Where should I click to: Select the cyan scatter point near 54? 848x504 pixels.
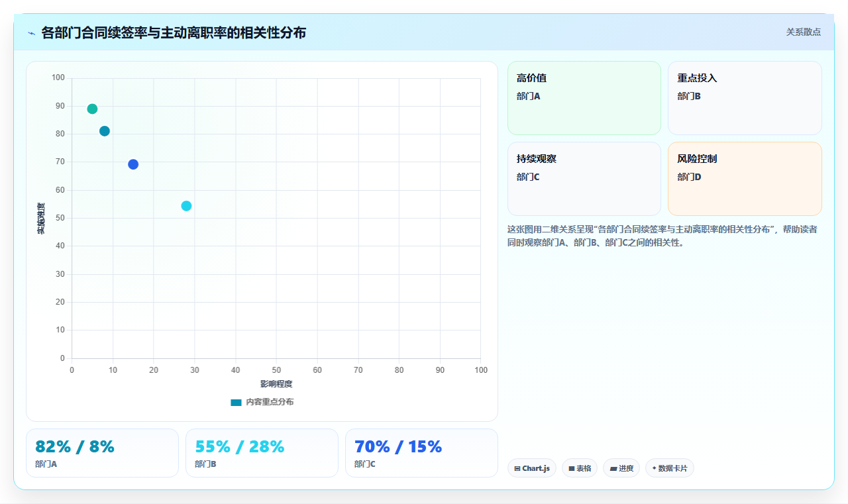pos(186,206)
